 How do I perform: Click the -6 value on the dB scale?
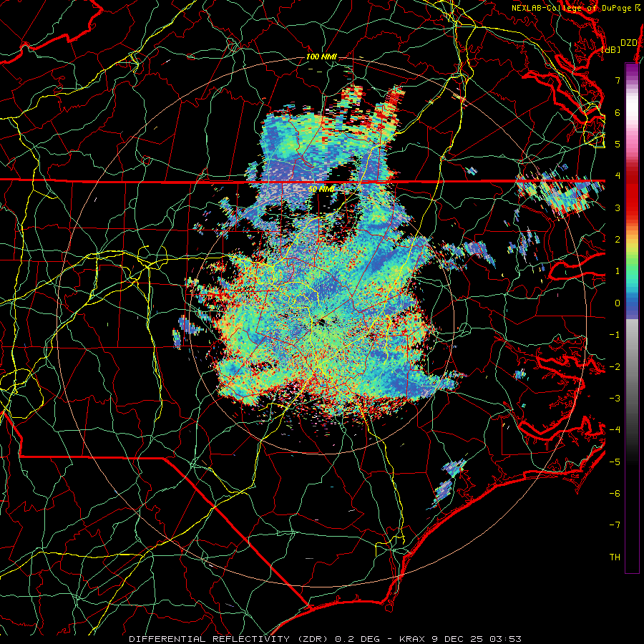tap(615, 494)
